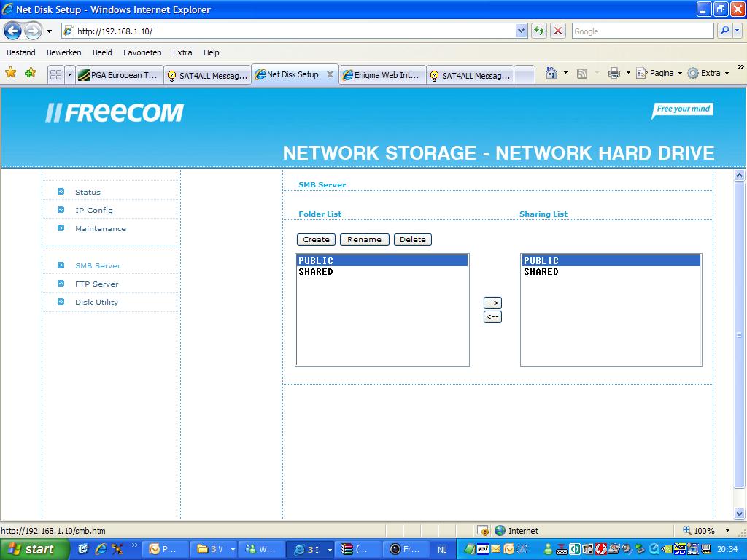Click the Print icon
This screenshot has width=747, height=560.
(x=614, y=73)
